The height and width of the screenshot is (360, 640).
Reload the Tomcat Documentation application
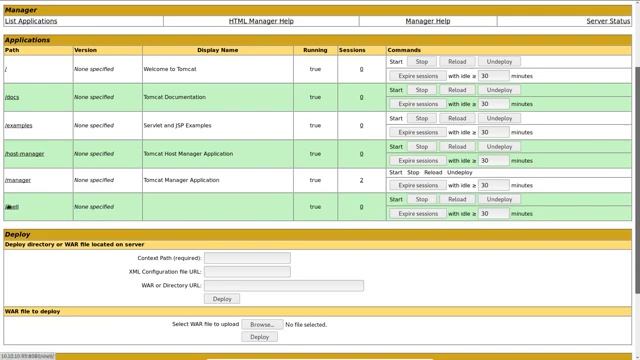coord(457,90)
